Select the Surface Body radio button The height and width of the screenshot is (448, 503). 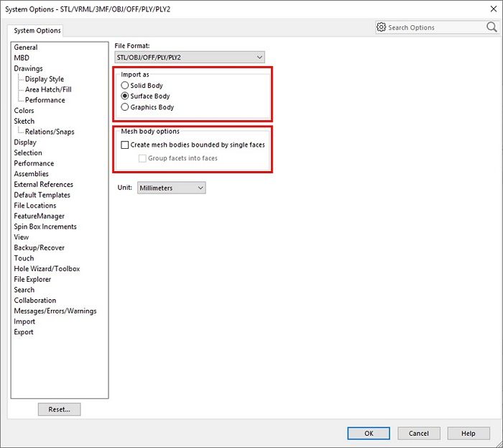click(x=125, y=96)
